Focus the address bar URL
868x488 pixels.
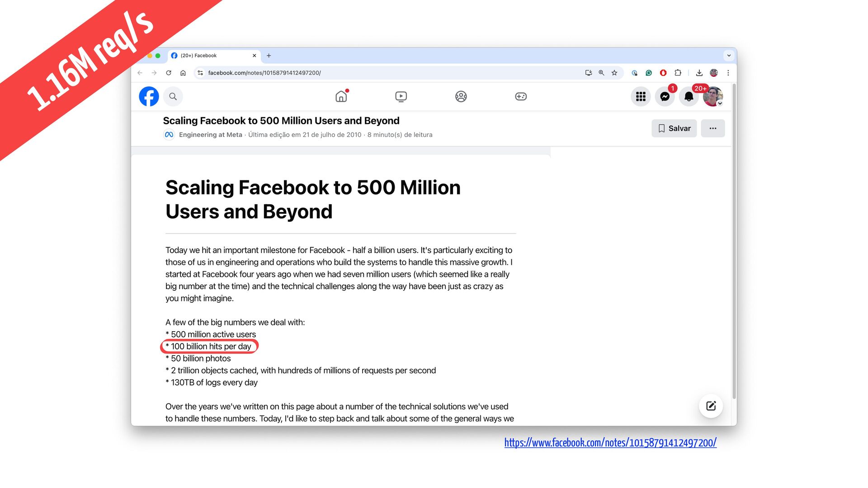(264, 73)
